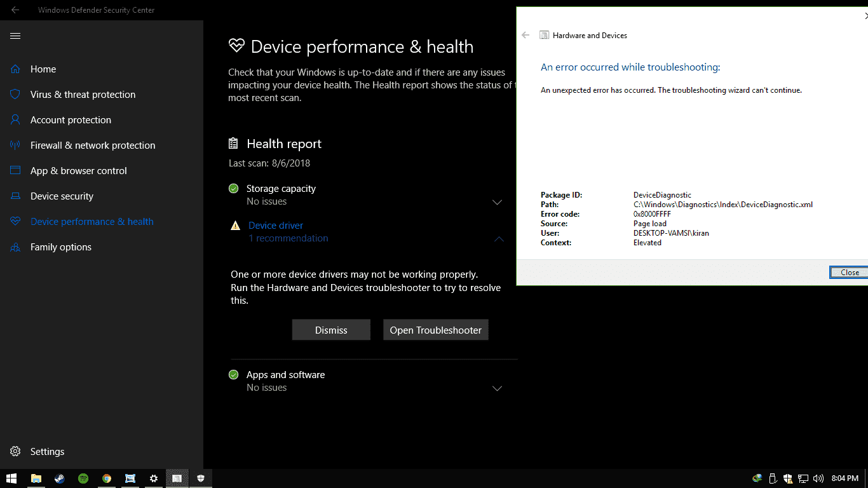Click Open Troubleshooter button
868x488 pixels.
tap(436, 330)
